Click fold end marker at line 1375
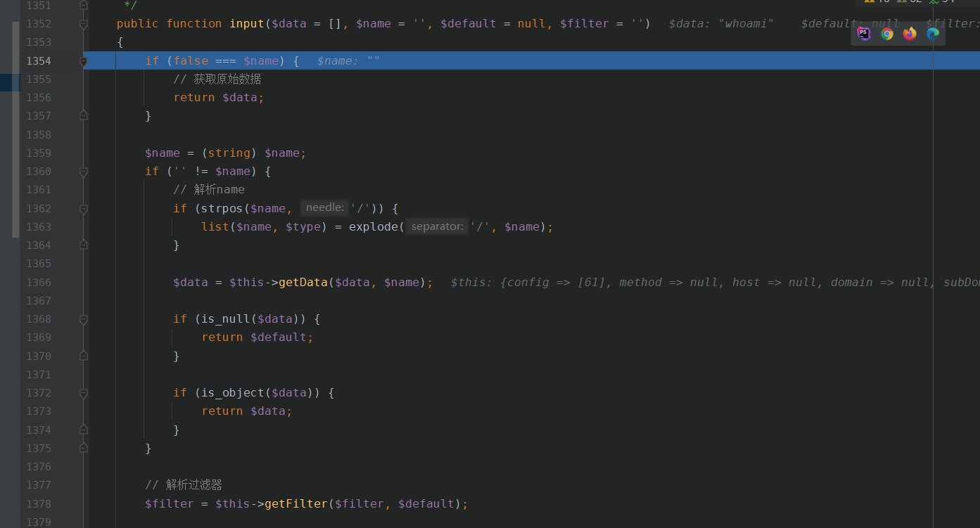 [x=84, y=448]
